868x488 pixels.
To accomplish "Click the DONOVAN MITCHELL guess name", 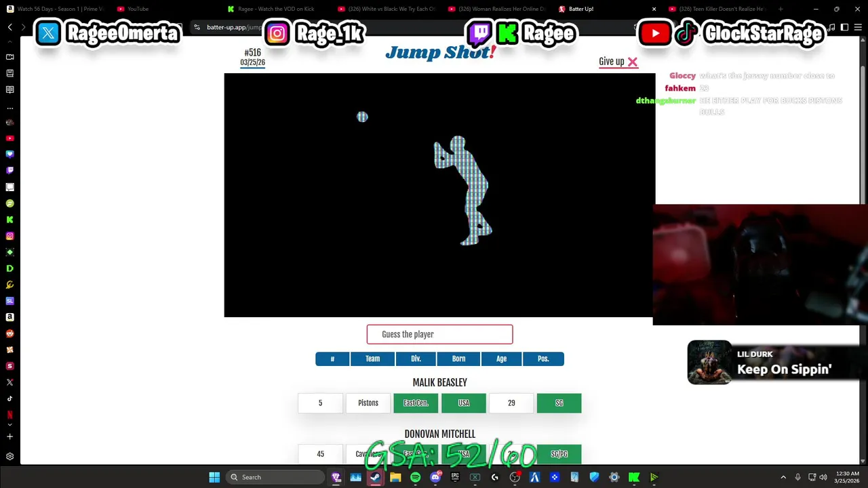I will point(439,434).
